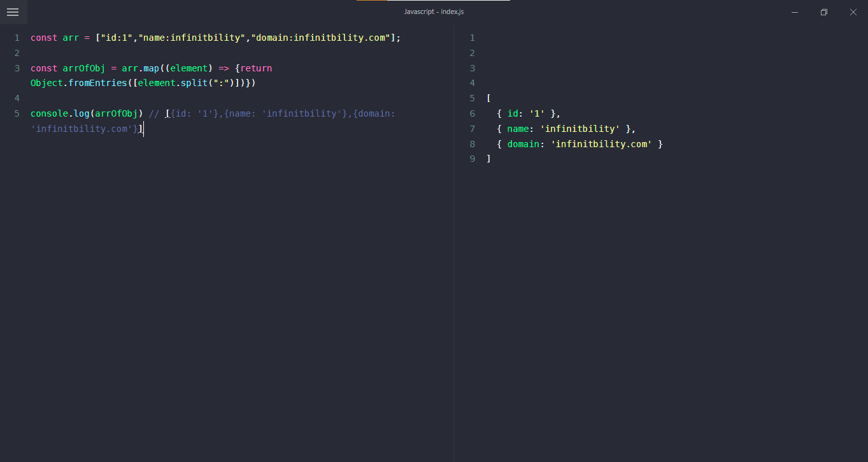Click the opening bracket on output line 5
The width and height of the screenshot is (868, 462).
pos(488,99)
